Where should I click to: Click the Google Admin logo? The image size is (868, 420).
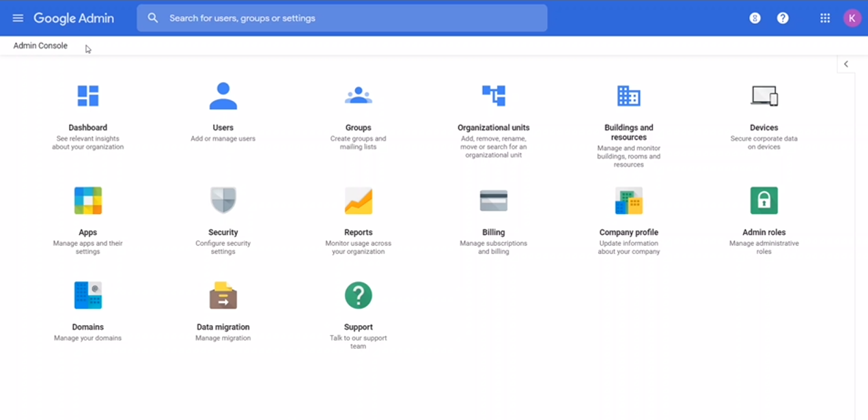(74, 18)
